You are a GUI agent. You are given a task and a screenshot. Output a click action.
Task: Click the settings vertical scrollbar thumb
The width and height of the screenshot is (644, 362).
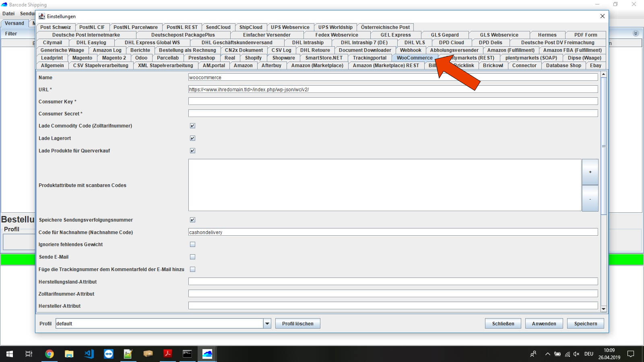tap(603, 146)
